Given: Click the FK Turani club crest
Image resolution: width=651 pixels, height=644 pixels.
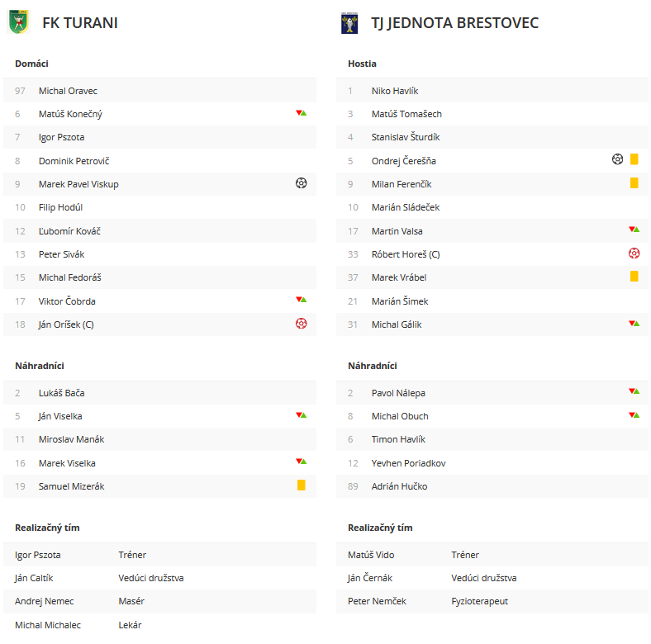Looking at the screenshot, I should (x=19, y=22).
